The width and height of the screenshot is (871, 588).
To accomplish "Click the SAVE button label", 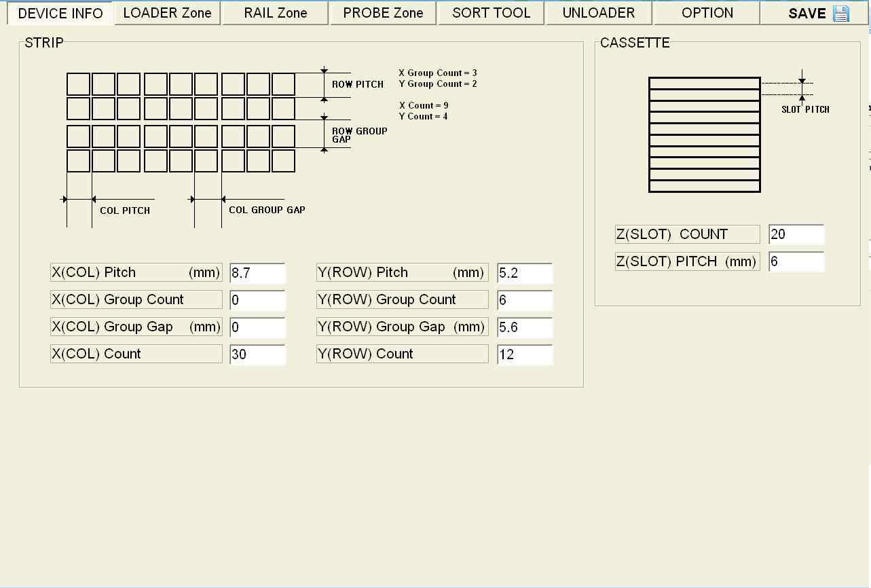I will pyautogui.click(x=807, y=14).
